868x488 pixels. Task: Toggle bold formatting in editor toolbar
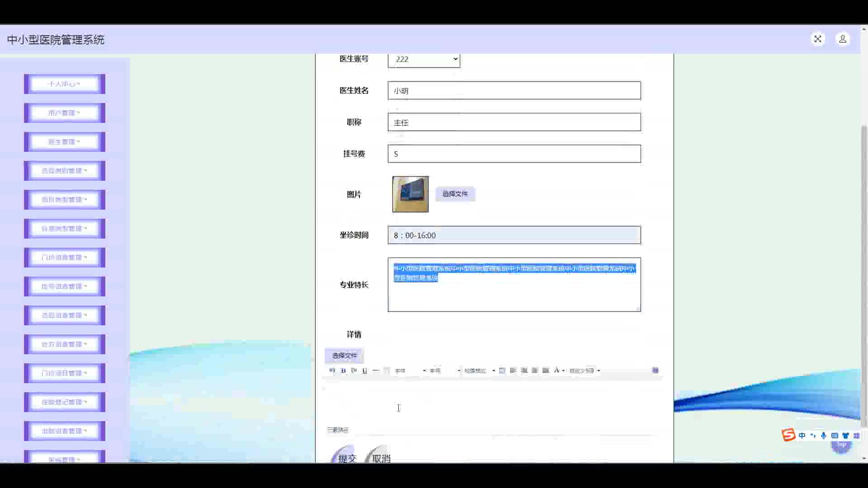[x=343, y=371]
